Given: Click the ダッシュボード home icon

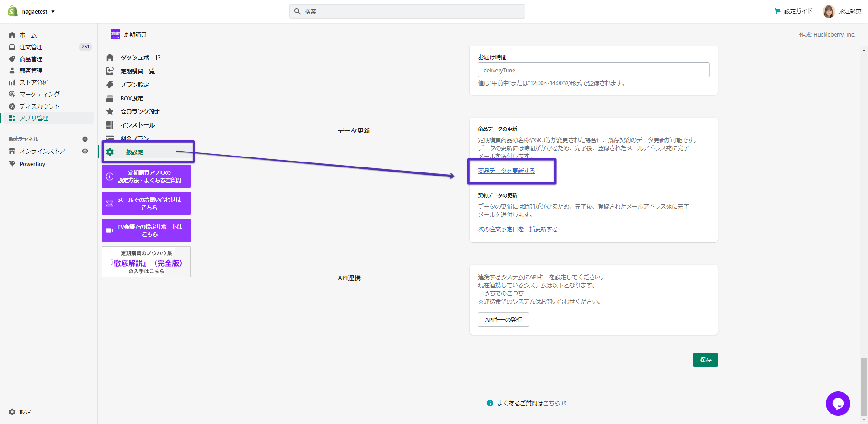Looking at the screenshot, I should (x=110, y=57).
